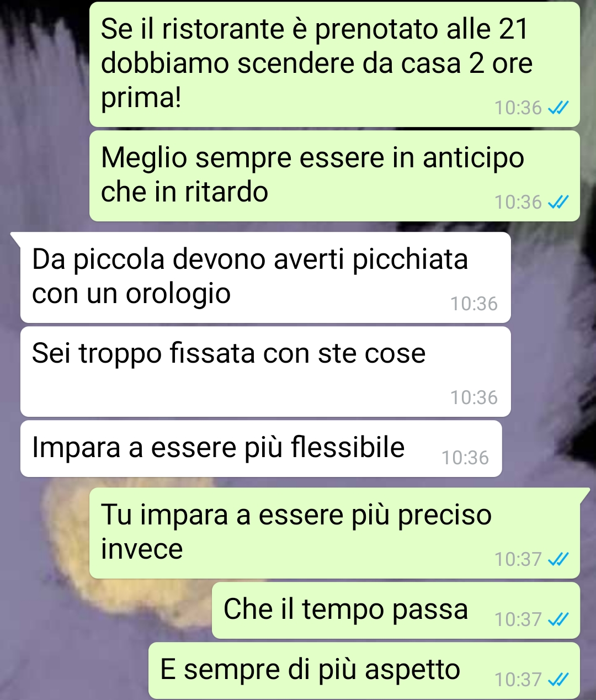Select the 'Se il ristorante è prenotato' message bubble
596x700 pixels.
pos(334,64)
